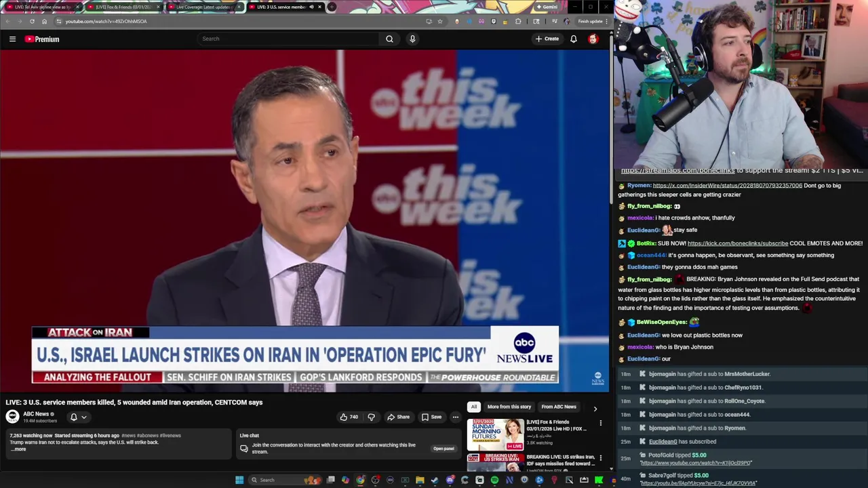
Task: Open options menu for Fox & Friends suggestion
Action: coord(600,423)
